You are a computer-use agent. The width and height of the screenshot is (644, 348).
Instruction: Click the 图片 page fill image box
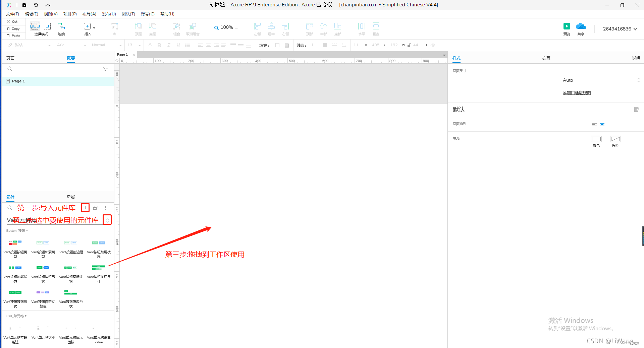pyautogui.click(x=615, y=139)
